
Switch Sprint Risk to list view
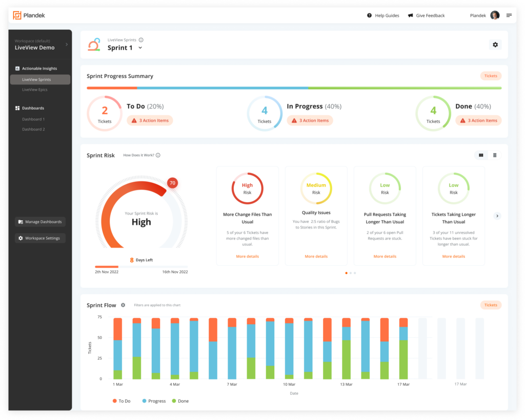pyautogui.click(x=495, y=154)
